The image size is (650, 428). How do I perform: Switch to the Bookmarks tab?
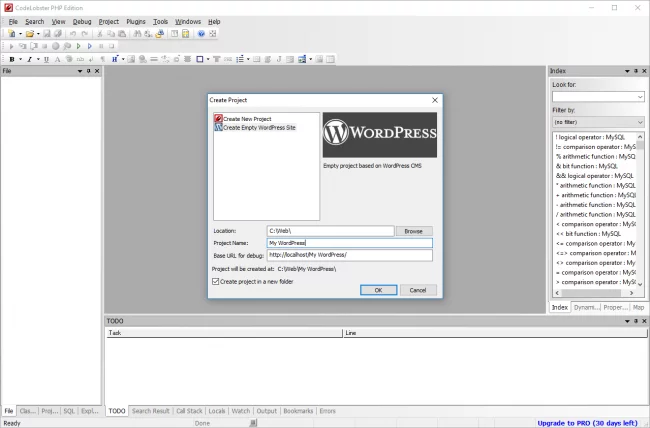pos(298,411)
